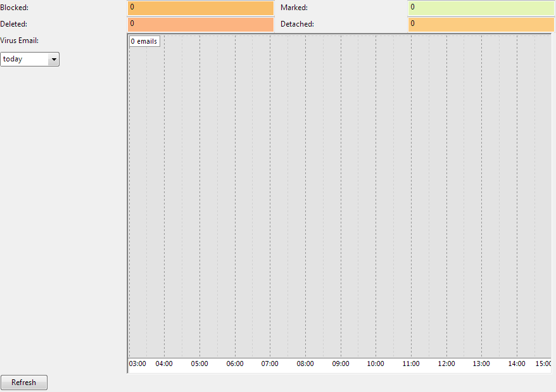Click the Refresh button
Screen dimensions: 556x392
tap(23, 382)
